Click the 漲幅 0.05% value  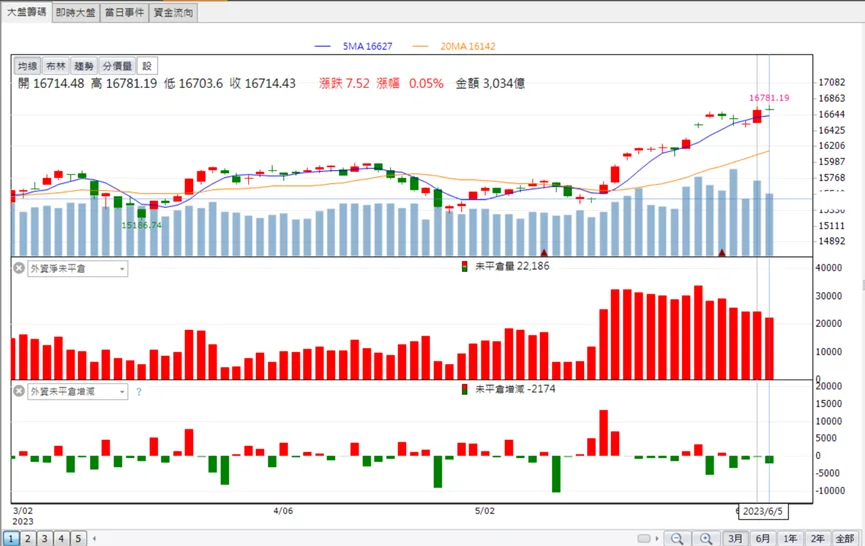click(410, 83)
